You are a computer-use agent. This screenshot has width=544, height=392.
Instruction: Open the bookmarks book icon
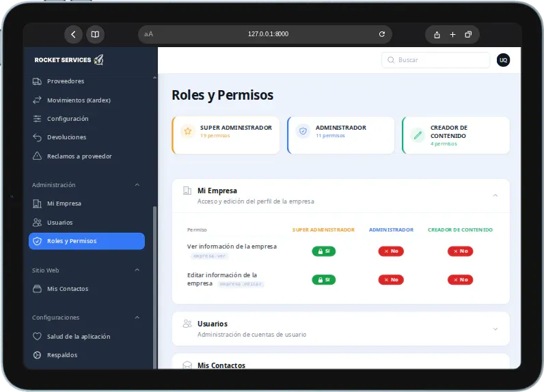pos(95,34)
